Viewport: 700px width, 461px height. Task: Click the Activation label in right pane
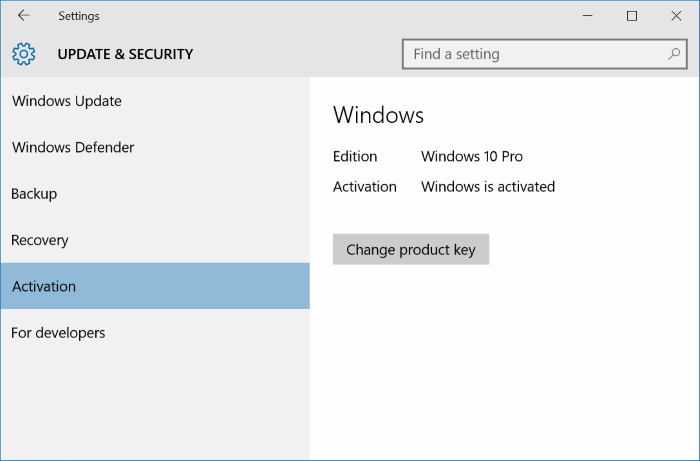coord(365,187)
